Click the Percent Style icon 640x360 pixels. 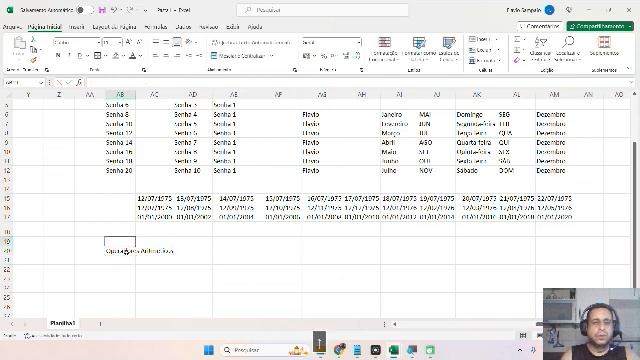pos(324,56)
